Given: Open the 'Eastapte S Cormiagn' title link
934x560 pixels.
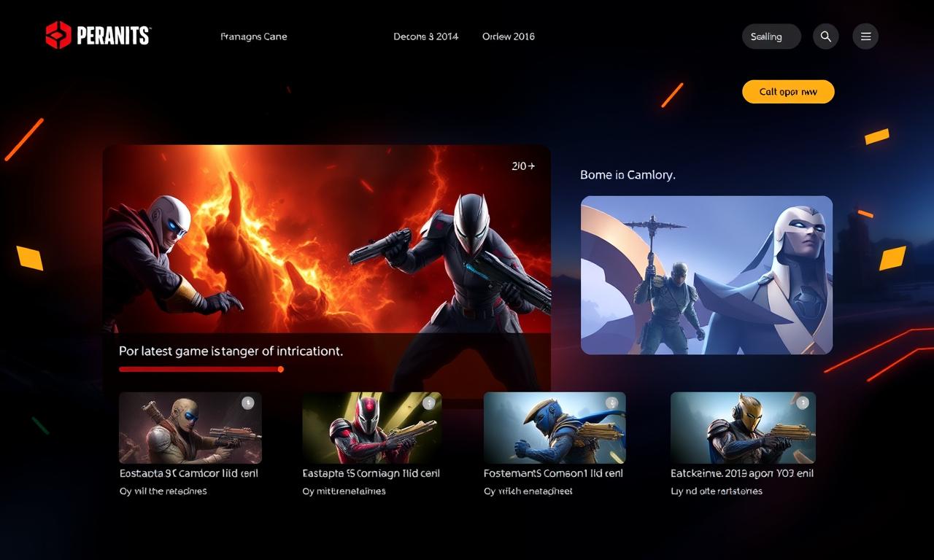Looking at the screenshot, I should (371, 473).
